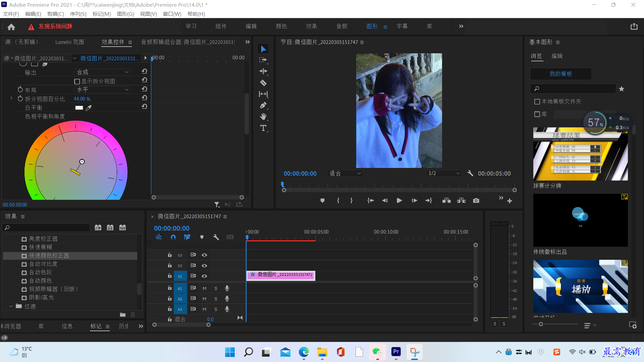Screen dimensions: 644x362
Task: Click 发现系统问题 warning
Action: pyautogui.click(x=55, y=26)
